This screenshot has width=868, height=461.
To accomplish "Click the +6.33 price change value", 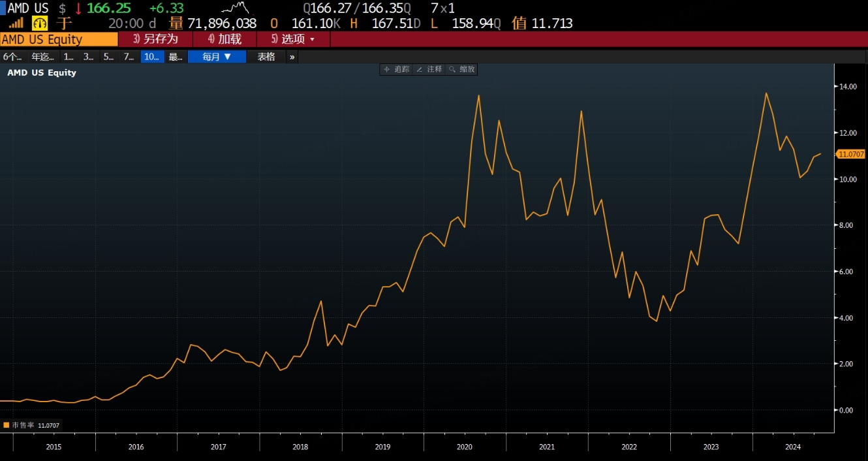I will 166,8.
